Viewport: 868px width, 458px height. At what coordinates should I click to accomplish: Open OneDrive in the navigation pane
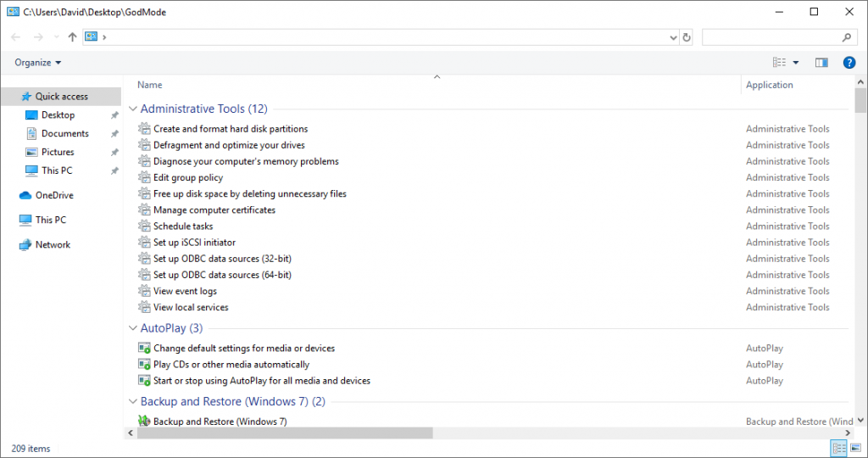54,195
